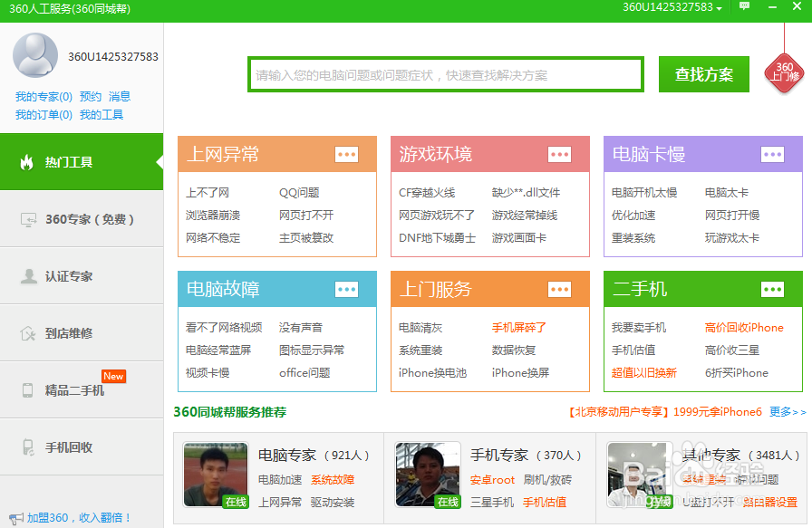Select 6折买iPhone entry
812x528 pixels.
pos(737,373)
